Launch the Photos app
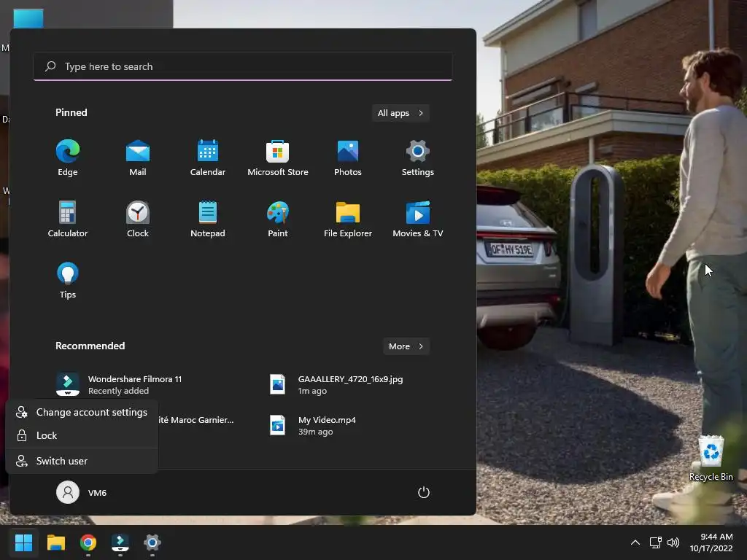The image size is (747, 560). [x=348, y=158]
